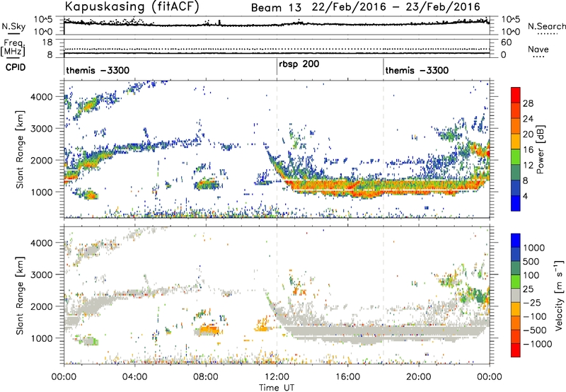The image size is (566, 392).
Task: Click the 'Power [dB]' color bar title
Action: (541, 149)
